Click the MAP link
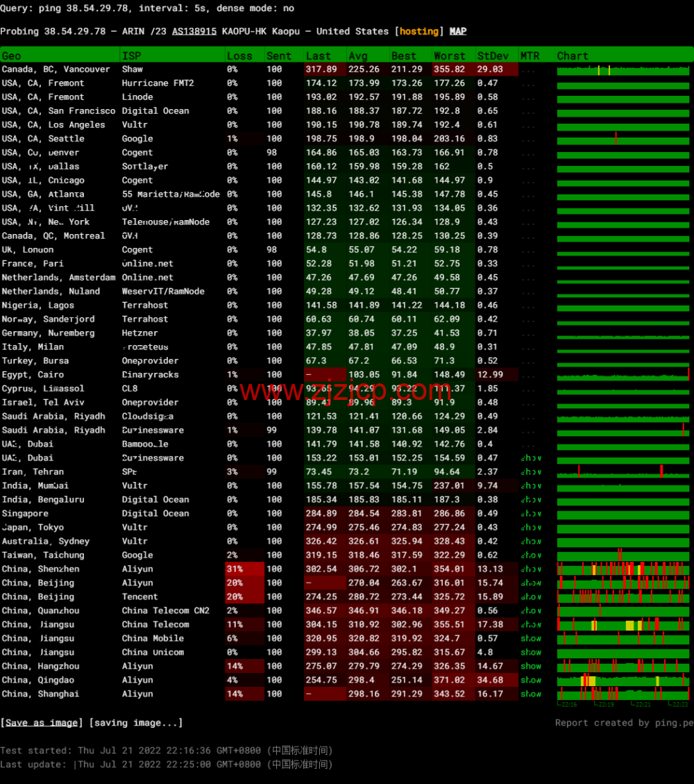The width and height of the screenshot is (694, 784). pyautogui.click(x=458, y=31)
